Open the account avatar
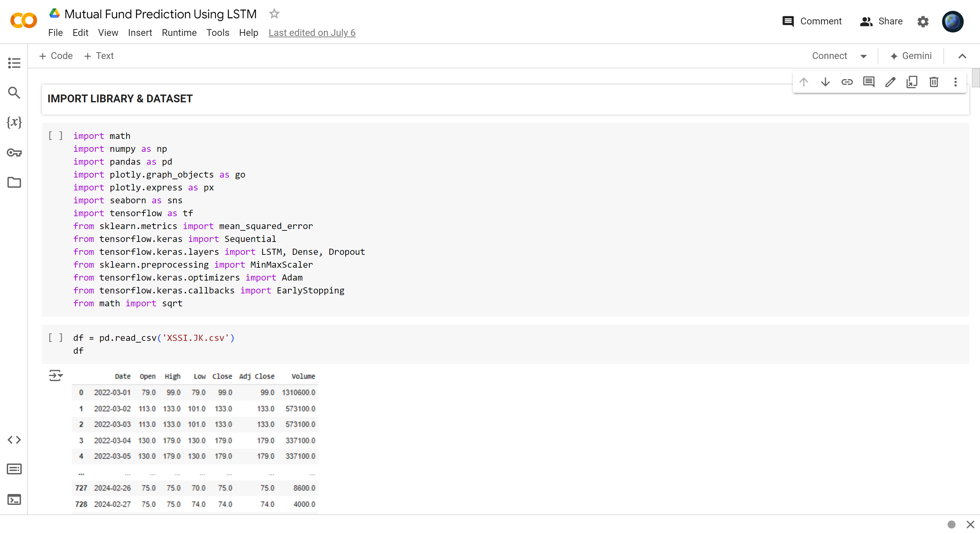980x534 pixels. (x=952, y=21)
